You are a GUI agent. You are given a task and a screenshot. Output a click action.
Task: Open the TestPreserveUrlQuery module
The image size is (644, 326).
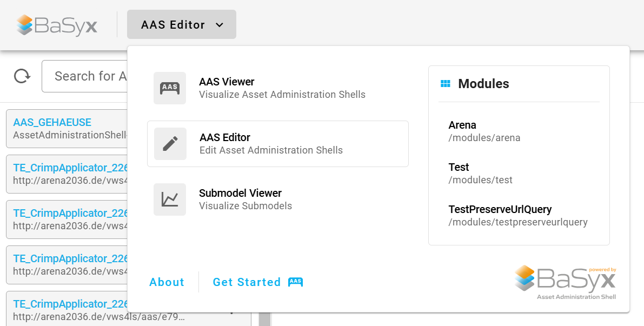pos(519,216)
